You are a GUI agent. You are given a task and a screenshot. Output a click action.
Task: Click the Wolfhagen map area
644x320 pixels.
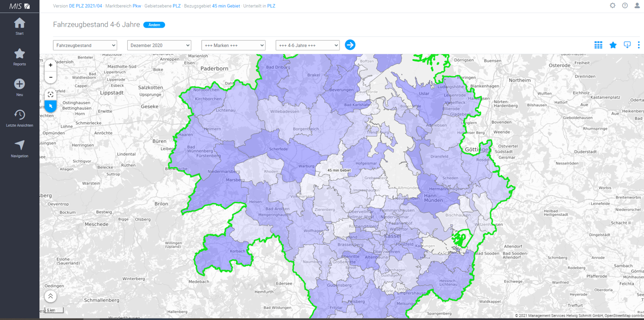313,230
